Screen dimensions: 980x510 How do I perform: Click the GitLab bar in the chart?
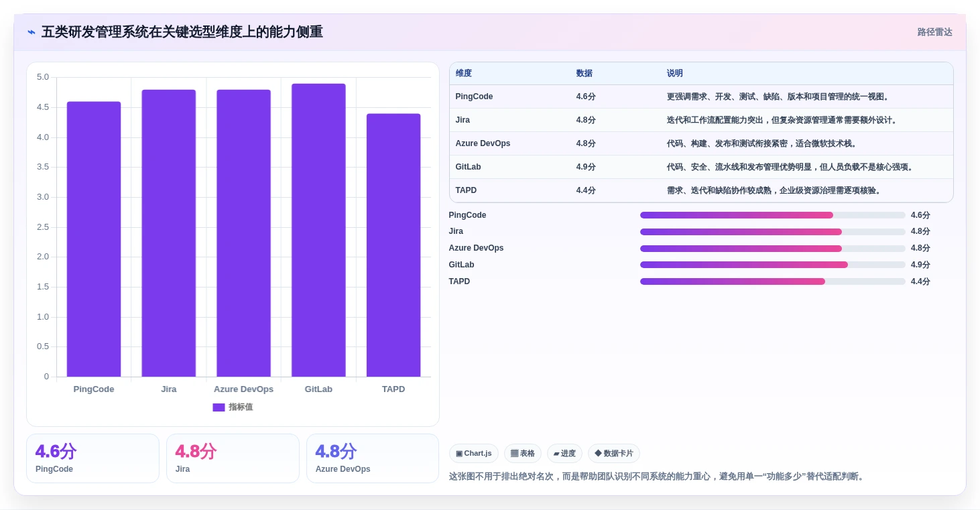(x=318, y=230)
